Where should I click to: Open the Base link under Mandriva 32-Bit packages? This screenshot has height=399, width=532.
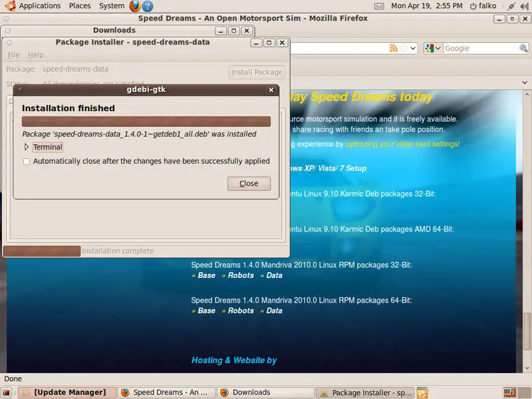(207, 275)
